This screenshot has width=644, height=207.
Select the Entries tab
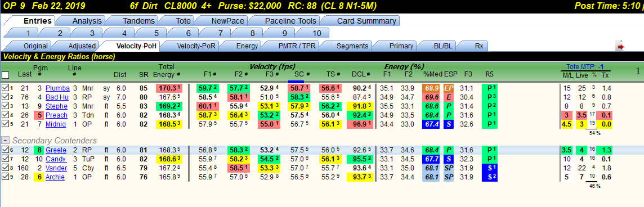[x=37, y=21]
